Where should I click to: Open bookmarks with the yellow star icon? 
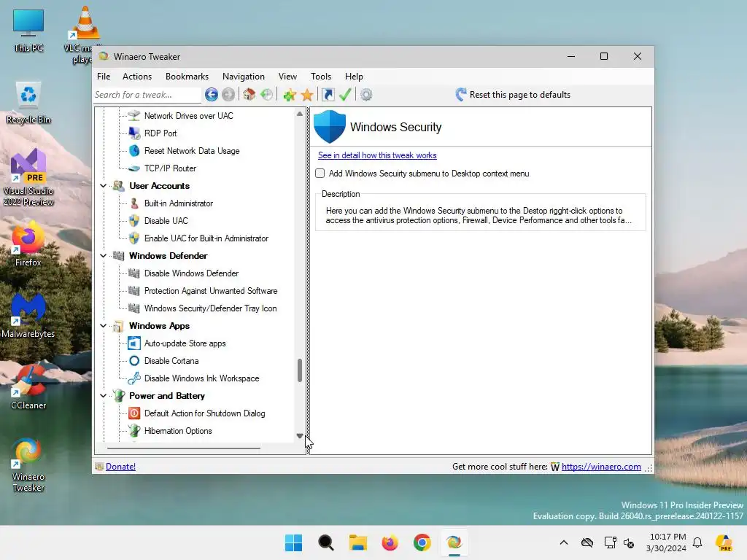point(307,95)
